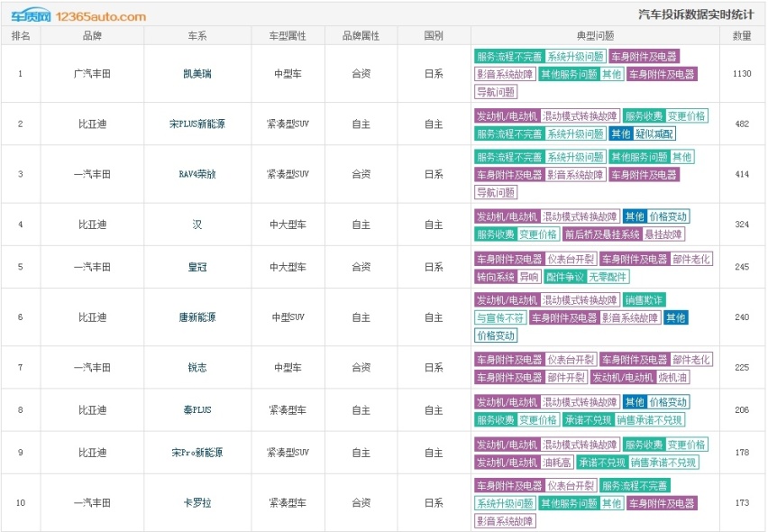The height and width of the screenshot is (532, 768).
Task: Click 配件争议 tag in the 皇冠 row
Action: pos(565,277)
